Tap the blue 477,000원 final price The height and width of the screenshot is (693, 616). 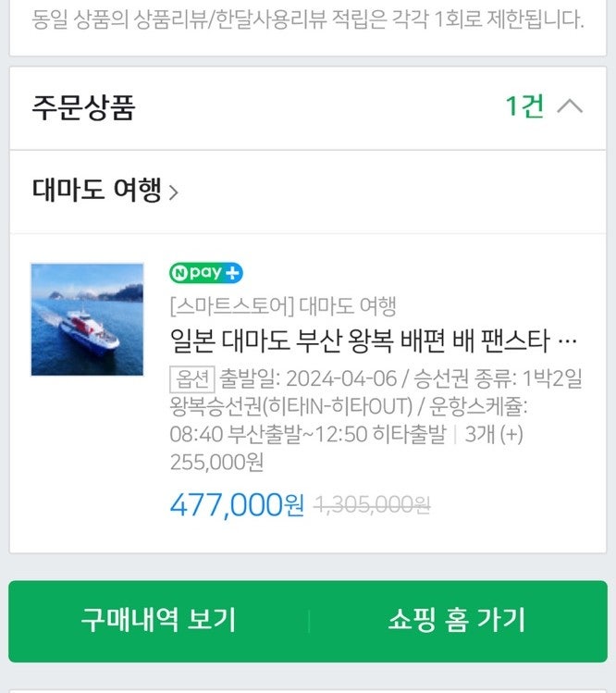(237, 505)
